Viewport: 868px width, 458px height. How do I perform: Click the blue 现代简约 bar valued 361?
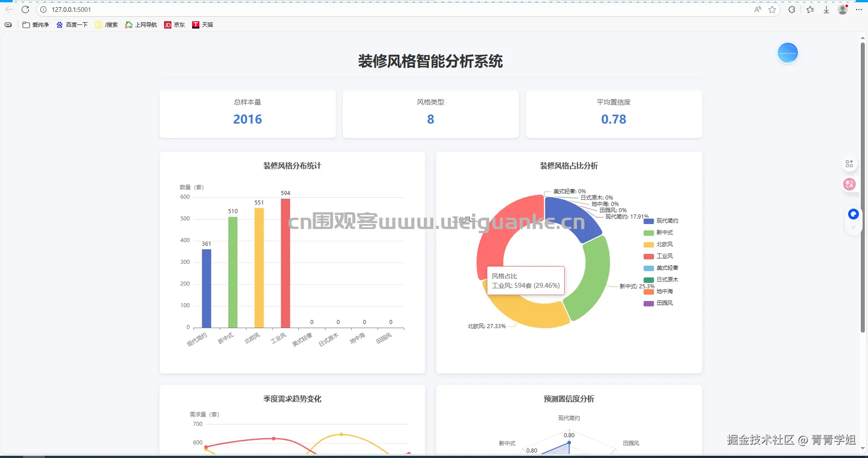point(207,288)
